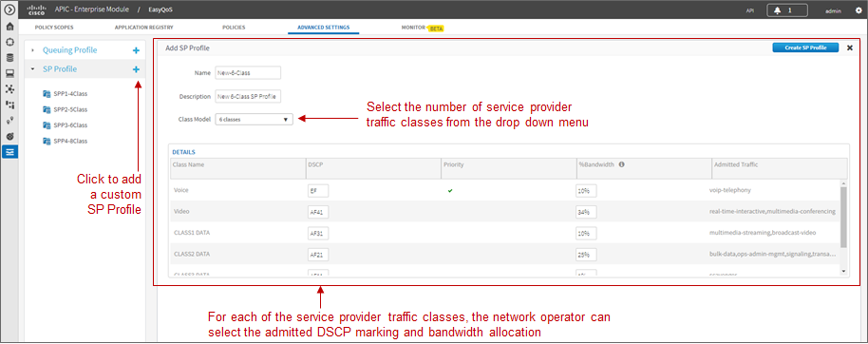Click Create SP Profile button
This screenshot has width=868, height=344.
pos(805,48)
